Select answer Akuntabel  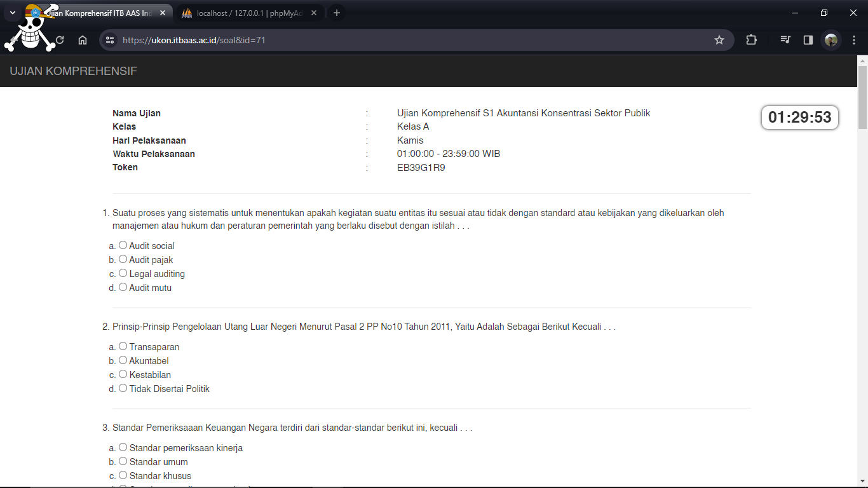[123, 360]
